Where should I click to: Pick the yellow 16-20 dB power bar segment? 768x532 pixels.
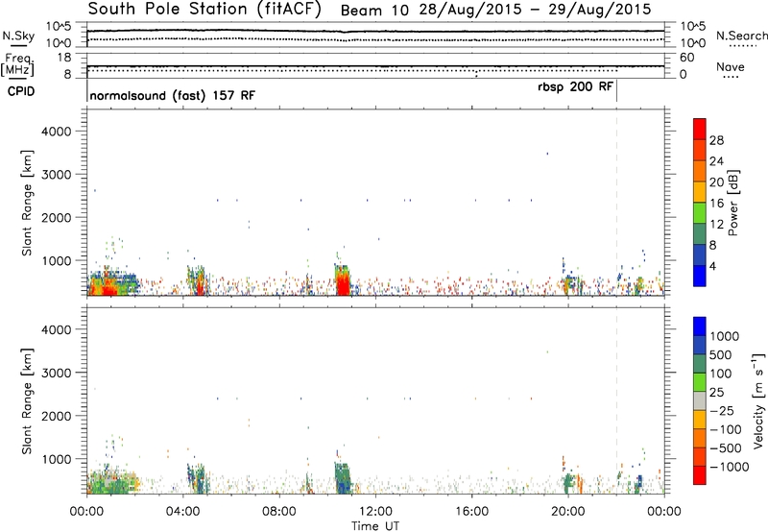pos(700,192)
